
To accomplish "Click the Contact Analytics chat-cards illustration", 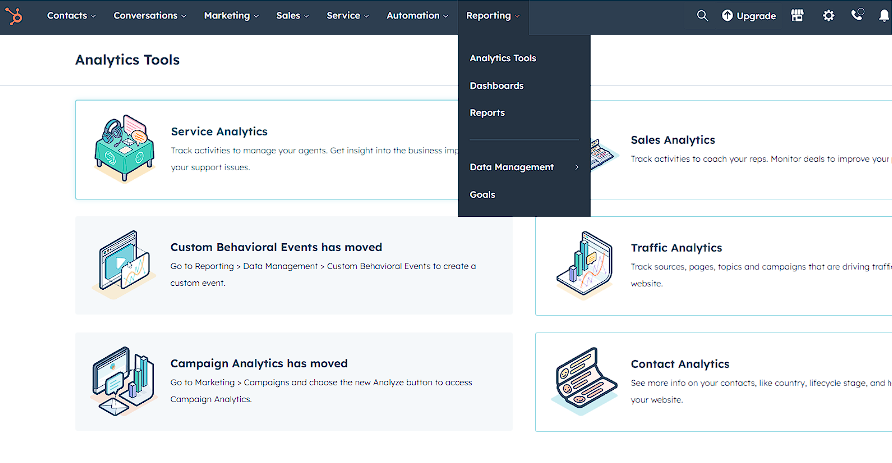I will click(585, 381).
